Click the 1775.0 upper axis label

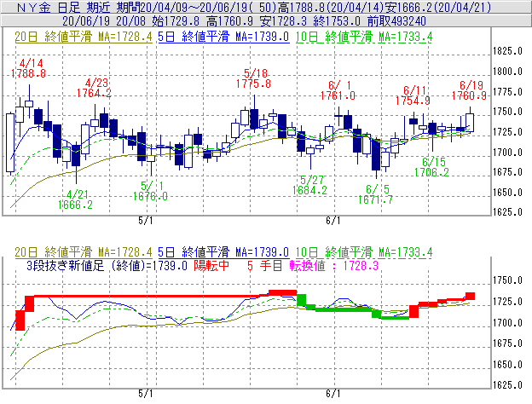(x=507, y=92)
